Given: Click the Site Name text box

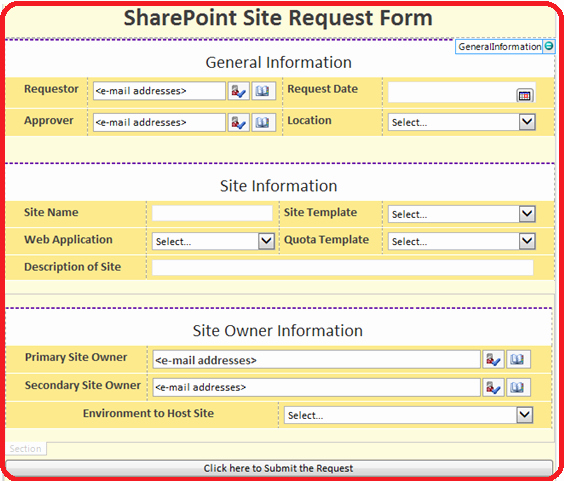Looking at the screenshot, I should tap(212, 213).
